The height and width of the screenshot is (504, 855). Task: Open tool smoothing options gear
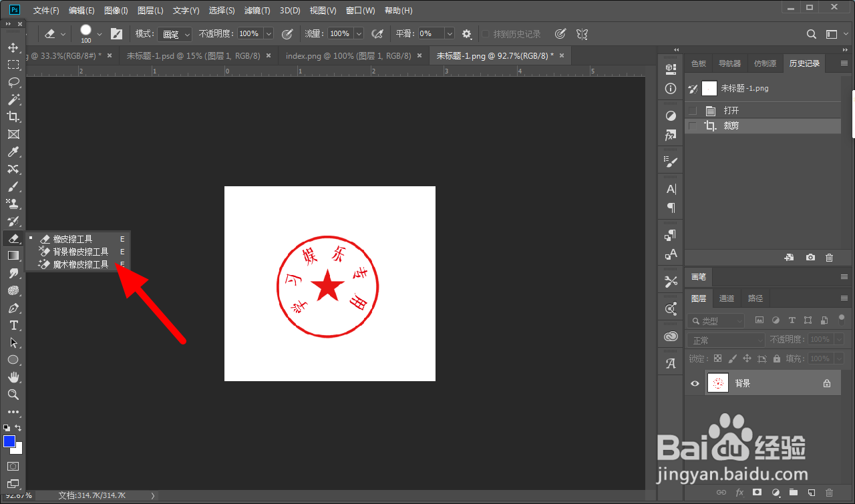467,33
